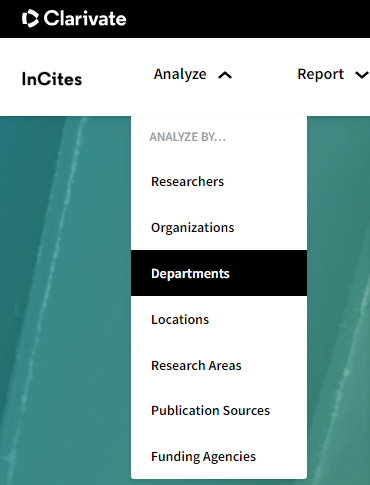Collapse the Analyze menu
Screen dimensions: 370x485
pos(192,74)
